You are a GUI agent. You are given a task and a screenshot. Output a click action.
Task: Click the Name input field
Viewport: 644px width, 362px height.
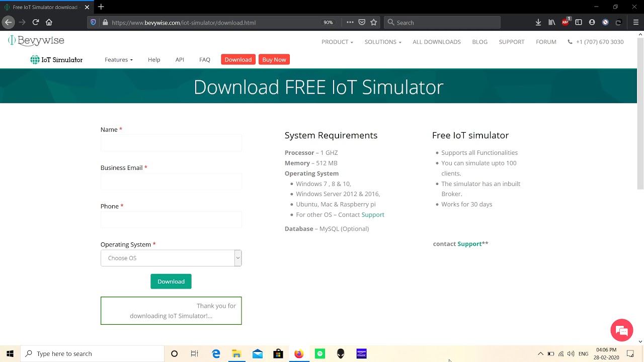pos(171,143)
